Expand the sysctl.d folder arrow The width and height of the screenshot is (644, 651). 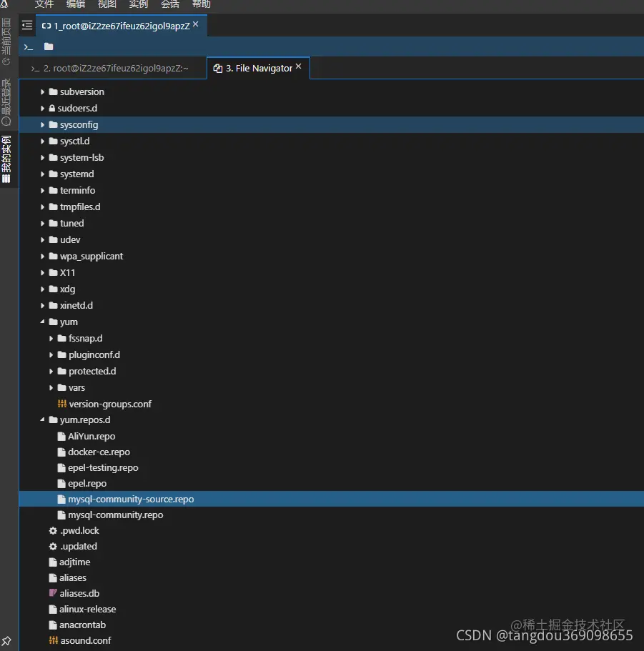click(42, 141)
